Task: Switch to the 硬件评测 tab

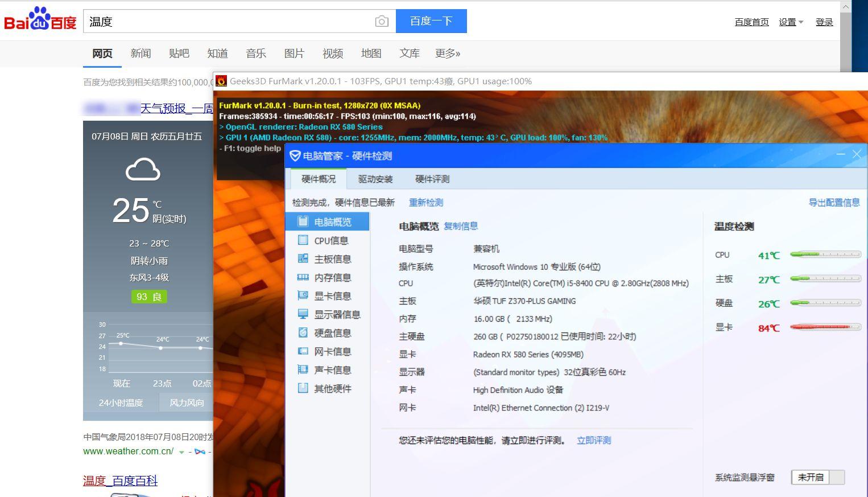Action: pyautogui.click(x=432, y=179)
